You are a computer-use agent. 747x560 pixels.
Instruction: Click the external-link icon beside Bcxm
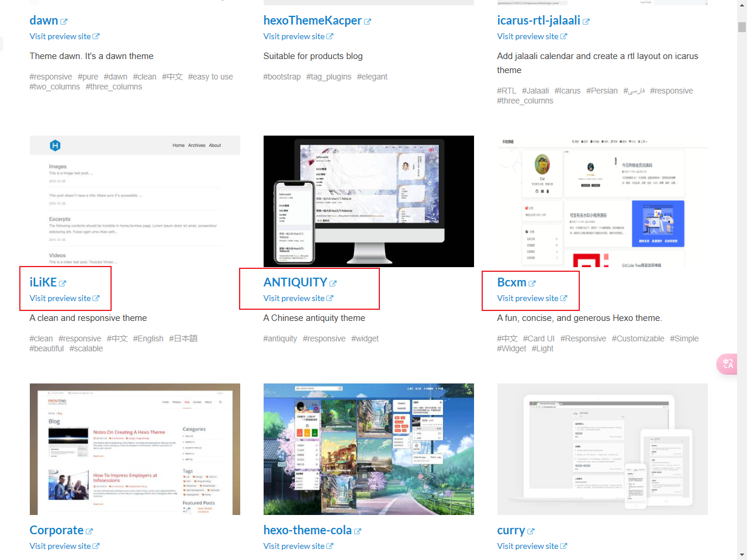pos(532,284)
